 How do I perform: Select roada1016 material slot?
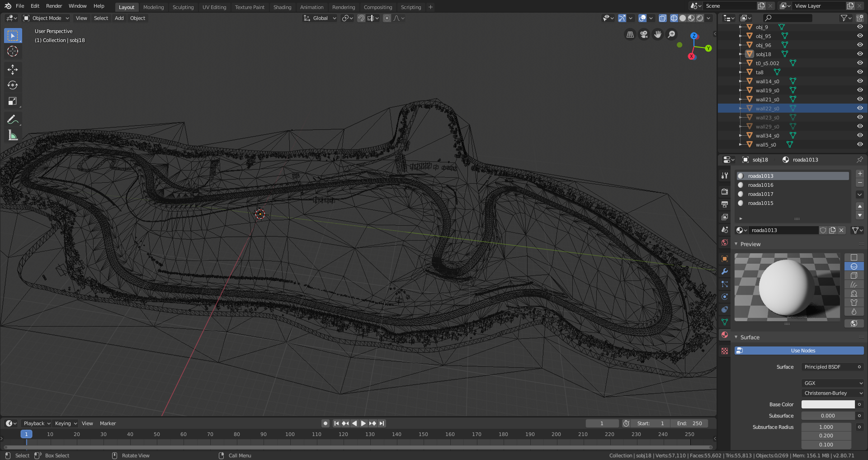[x=760, y=185]
